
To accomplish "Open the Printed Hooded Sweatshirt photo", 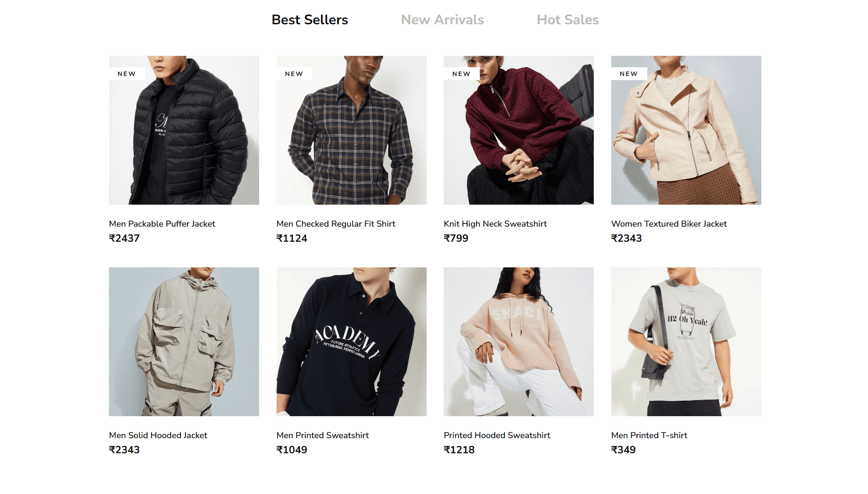I will (519, 342).
